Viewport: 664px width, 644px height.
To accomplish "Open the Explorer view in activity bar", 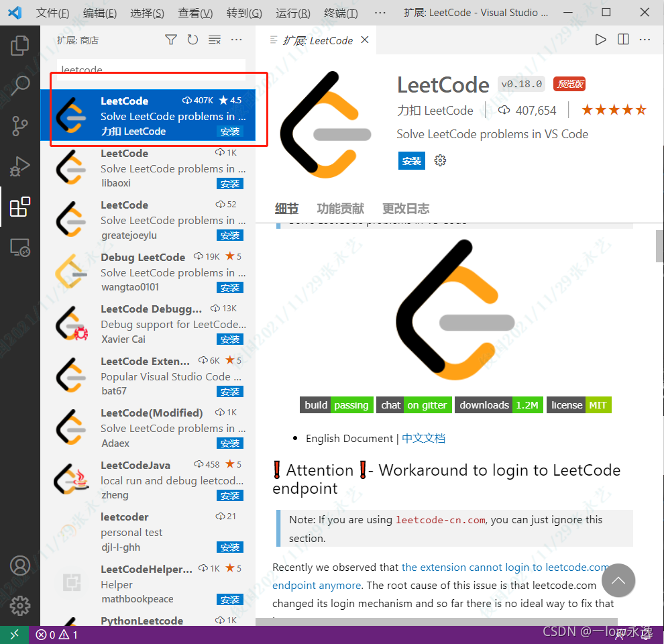I will pyautogui.click(x=19, y=46).
